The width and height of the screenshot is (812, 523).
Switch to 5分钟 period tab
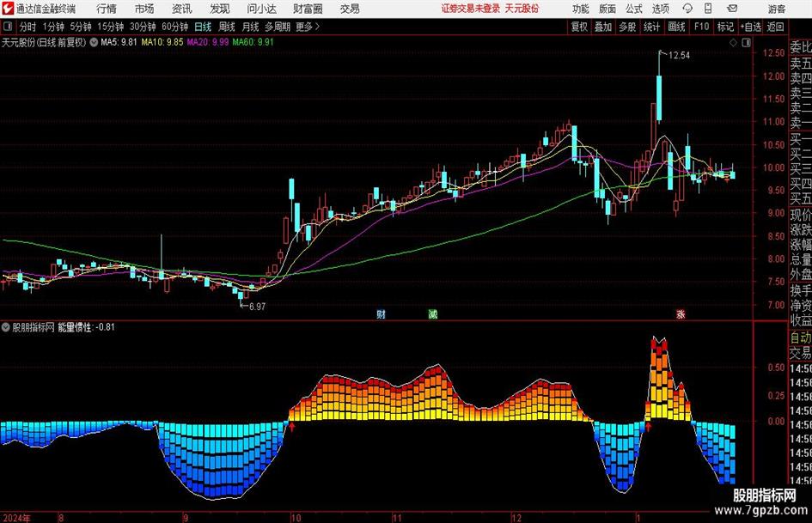click(x=81, y=27)
